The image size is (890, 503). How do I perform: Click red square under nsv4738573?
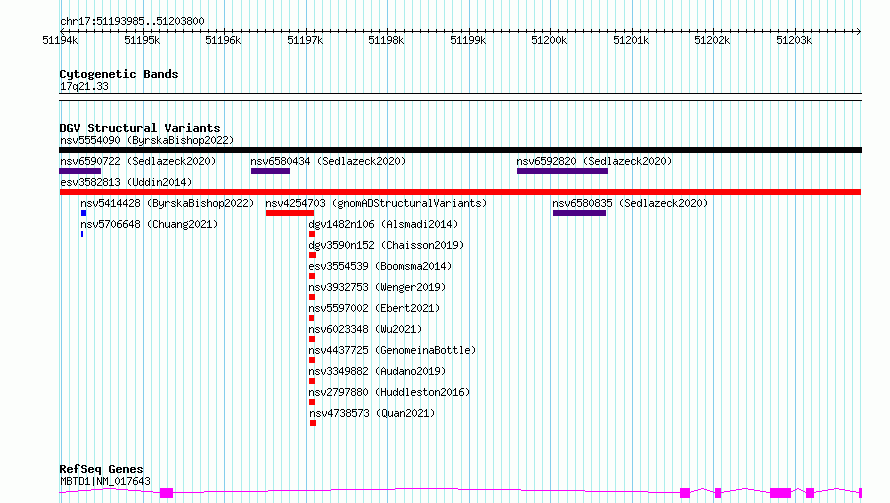(x=313, y=423)
